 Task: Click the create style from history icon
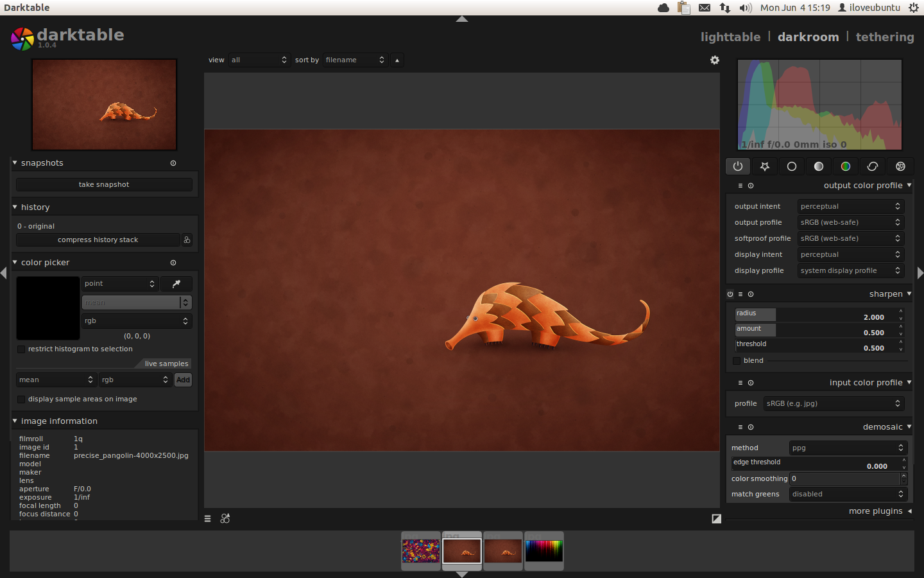(187, 240)
